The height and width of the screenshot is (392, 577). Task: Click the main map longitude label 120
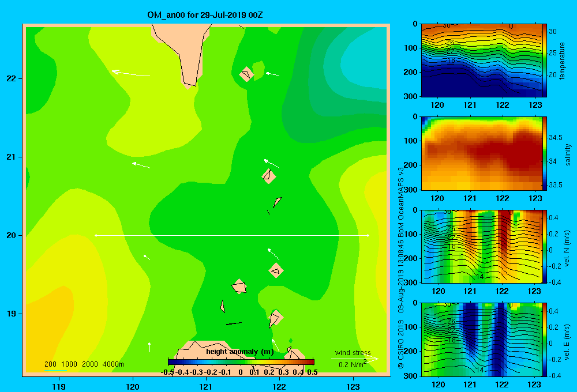[133, 386]
